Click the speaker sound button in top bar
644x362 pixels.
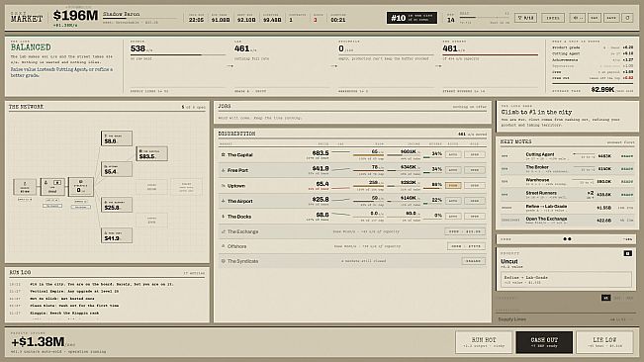pos(577,18)
